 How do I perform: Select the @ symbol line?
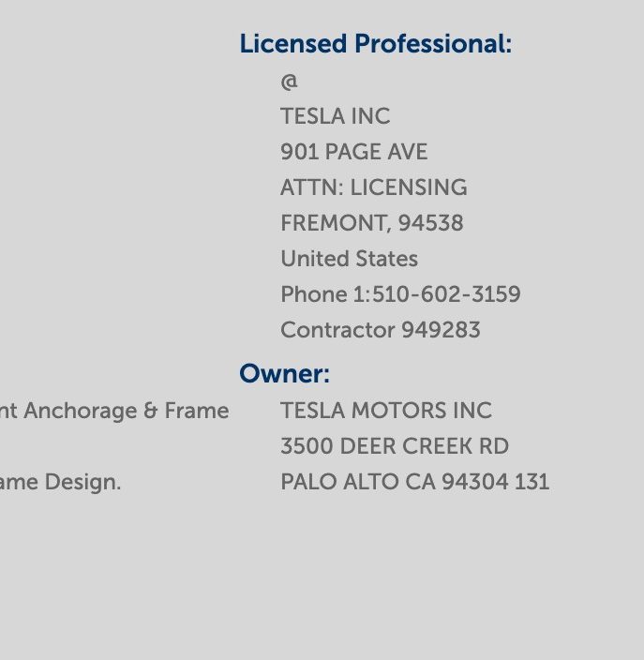tap(289, 82)
